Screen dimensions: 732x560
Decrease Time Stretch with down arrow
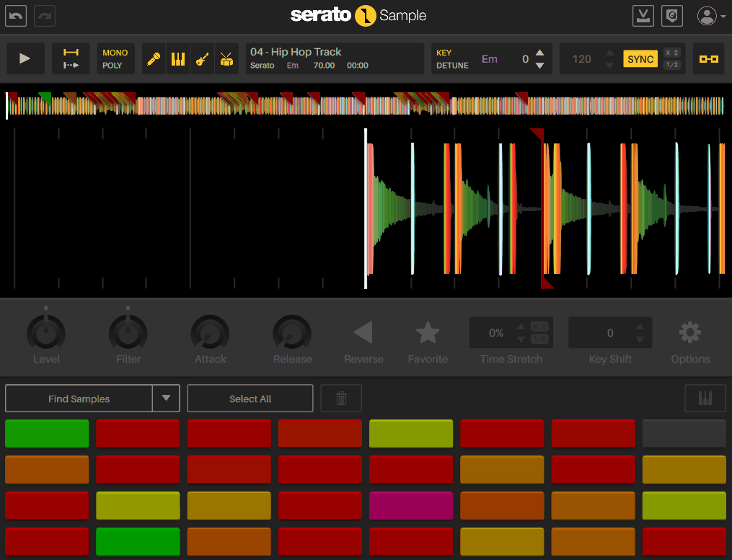pyautogui.click(x=521, y=339)
